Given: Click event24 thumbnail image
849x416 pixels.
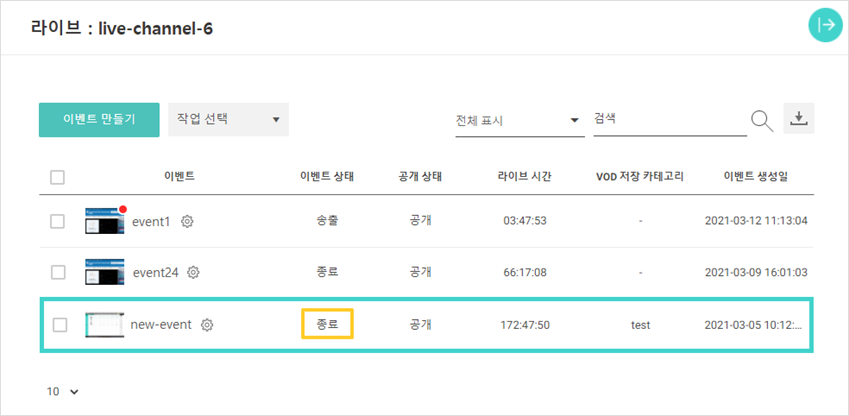Looking at the screenshot, I should 105,272.
